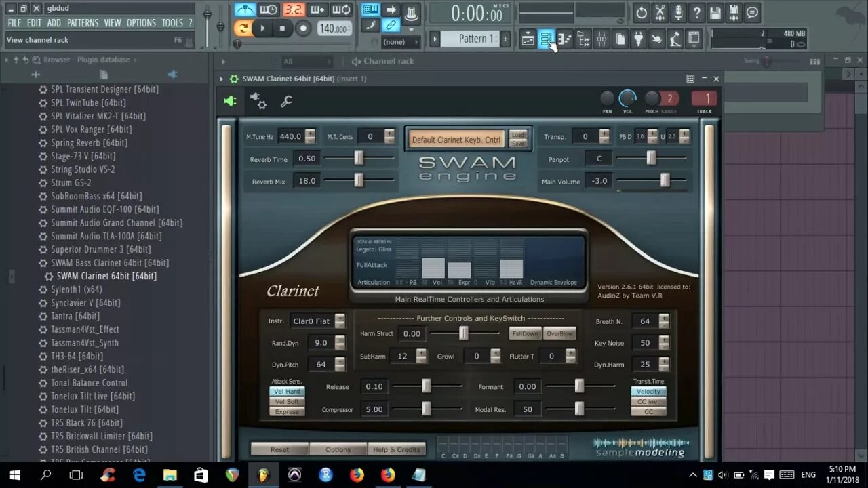
Task: Click the stop transport button
Action: tap(282, 28)
